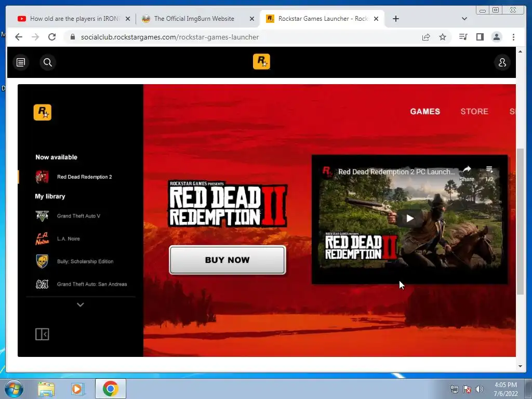Select the Red Dead Redemption 2 game icon
This screenshot has width=532, height=399.
pos(42,177)
